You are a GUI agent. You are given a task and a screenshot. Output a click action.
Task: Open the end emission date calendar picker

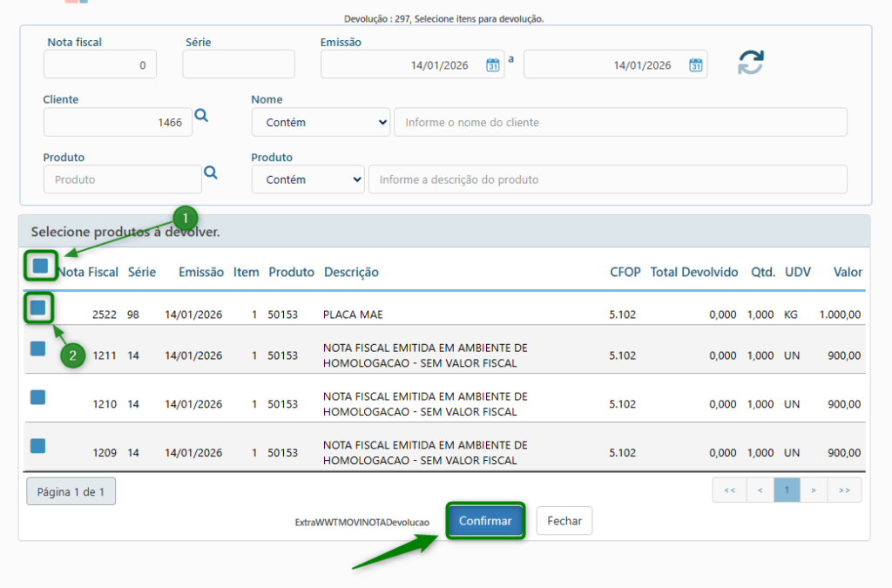tap(695, 65)
